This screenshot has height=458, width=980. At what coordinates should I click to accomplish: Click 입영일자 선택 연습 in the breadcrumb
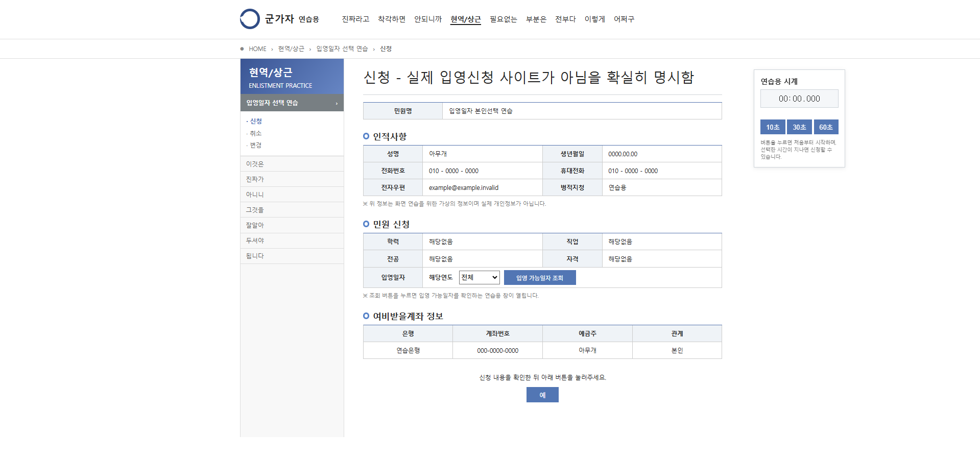click(342, 49)
